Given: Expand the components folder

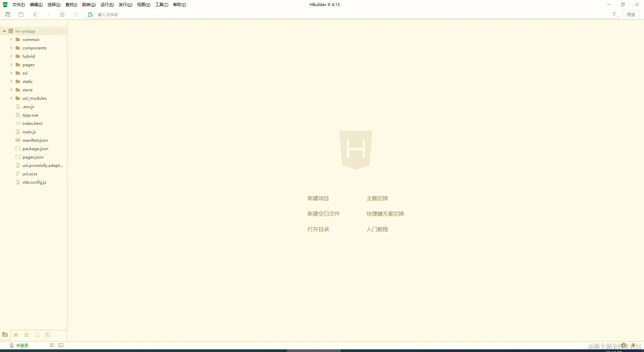Looking at the screenshot, I should coord(11,48).
